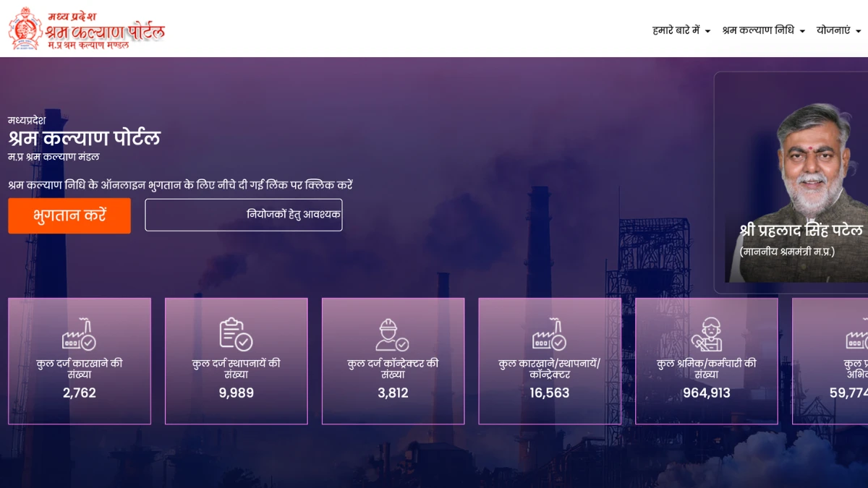Click the 964,913 worker count
The height and width of the screenshot is (488, 868).
click(x=706, y=393)
